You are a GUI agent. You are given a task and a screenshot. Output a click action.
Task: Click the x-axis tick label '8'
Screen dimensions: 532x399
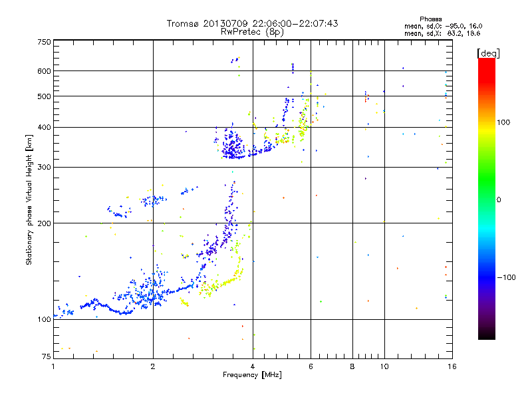coord(352,366)
